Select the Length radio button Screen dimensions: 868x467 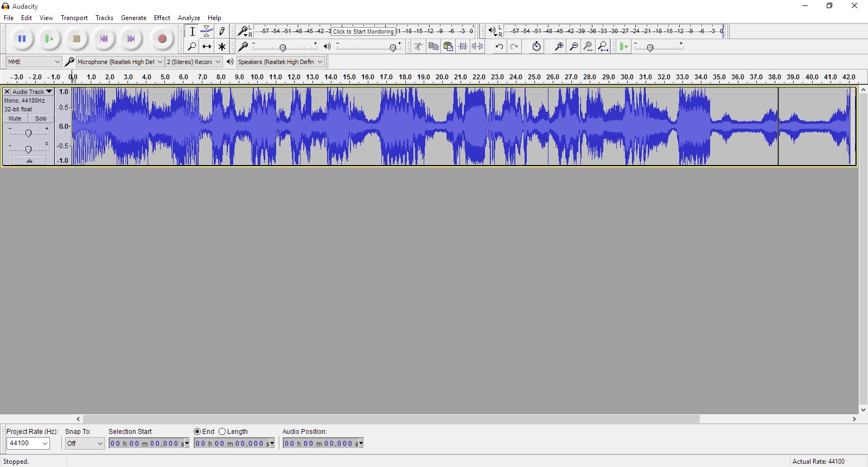[x=222, y=432]
